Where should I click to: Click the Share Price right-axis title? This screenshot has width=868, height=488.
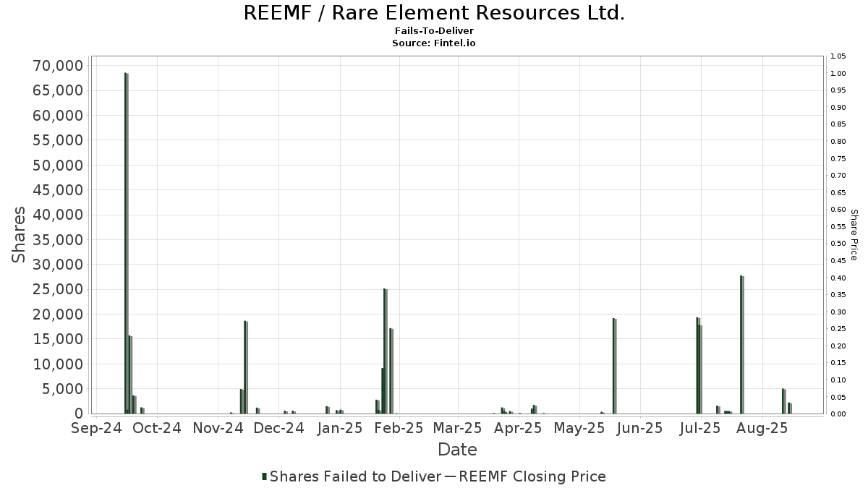coord(854,235)
